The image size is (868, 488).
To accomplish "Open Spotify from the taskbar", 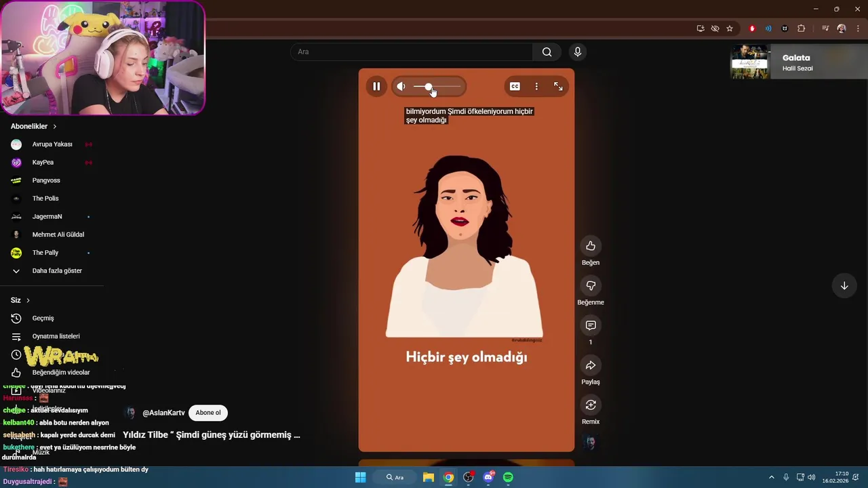I will [x=508, y=477].
